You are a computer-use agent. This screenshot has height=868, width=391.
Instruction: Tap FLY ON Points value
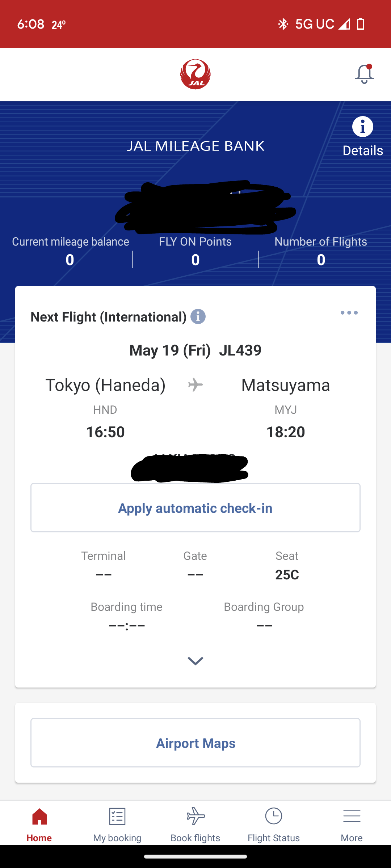(195, 260)
